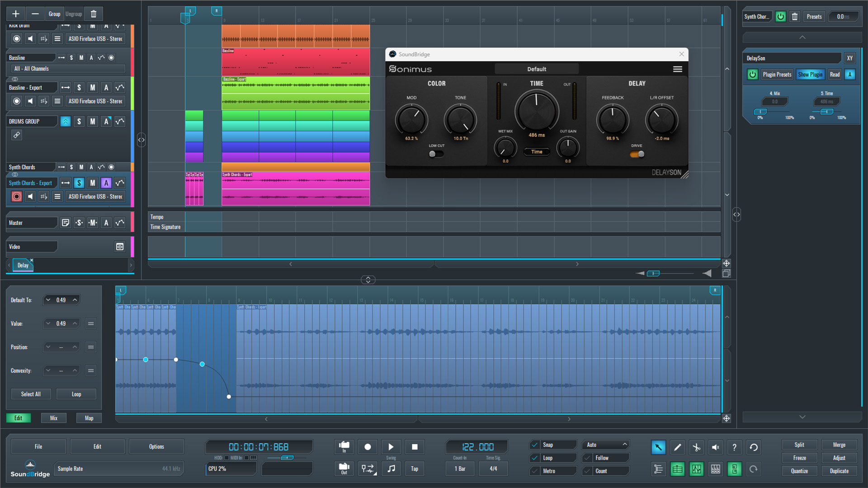This screenshot has width=868, height=488.
Task: Open Master track notes icon
Action: [x=66, y=223]
